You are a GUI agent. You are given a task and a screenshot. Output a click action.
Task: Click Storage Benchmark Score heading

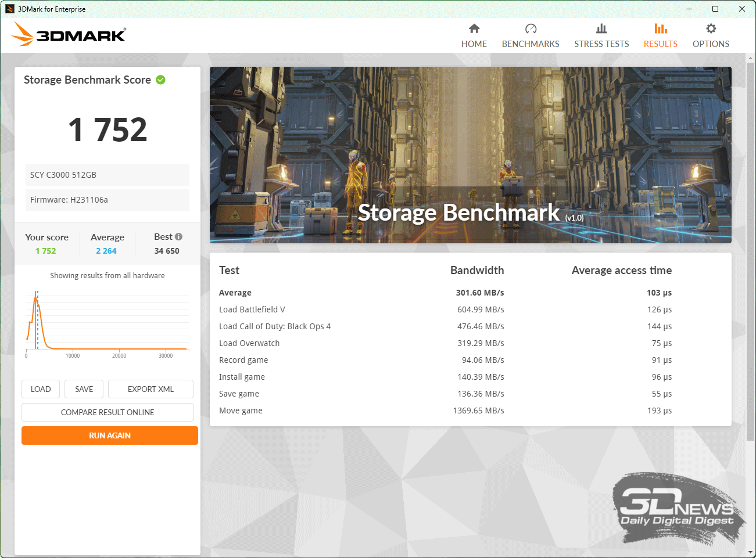pos(87,80)
